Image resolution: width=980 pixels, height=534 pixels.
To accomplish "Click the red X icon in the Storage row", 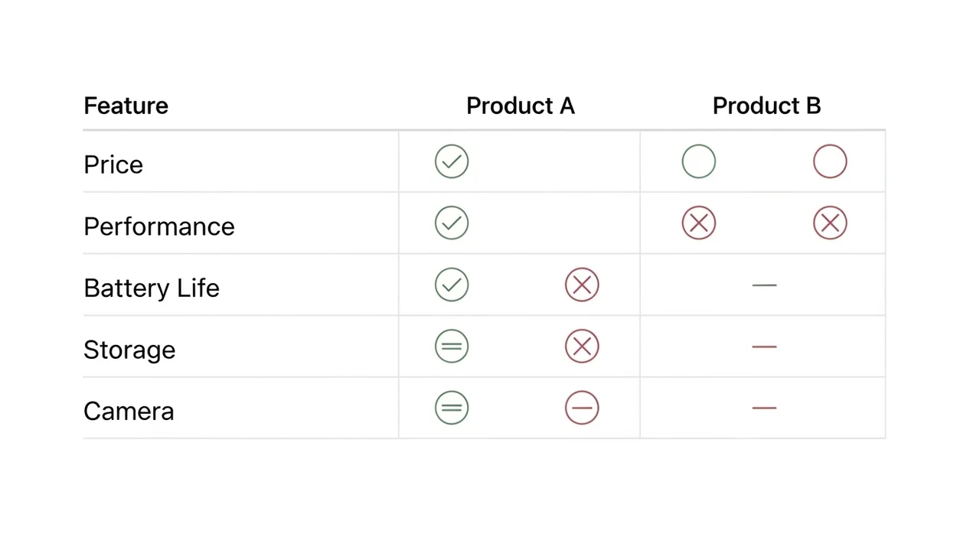I will pyautogui.click(x=582, y=347).
